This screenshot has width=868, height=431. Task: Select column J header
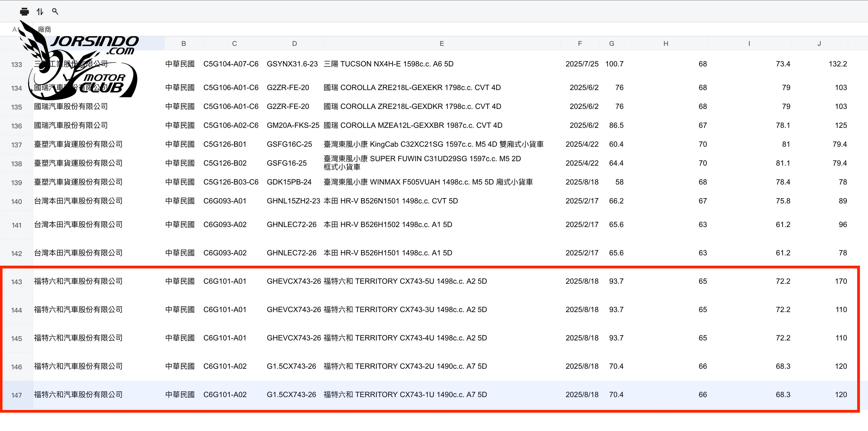point(819,43)
